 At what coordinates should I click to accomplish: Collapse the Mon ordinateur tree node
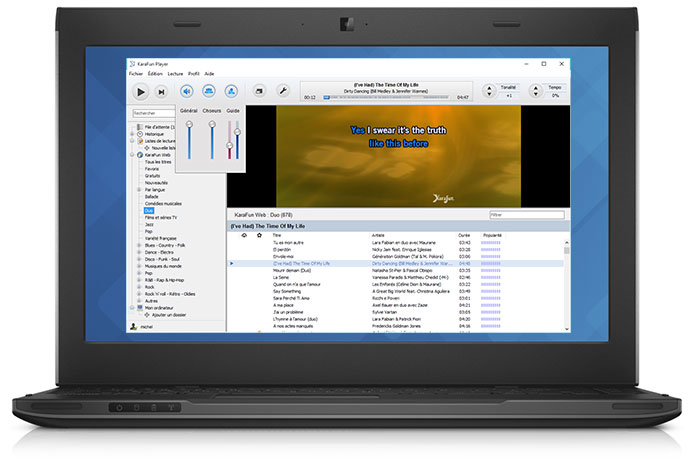pos(132,308)
